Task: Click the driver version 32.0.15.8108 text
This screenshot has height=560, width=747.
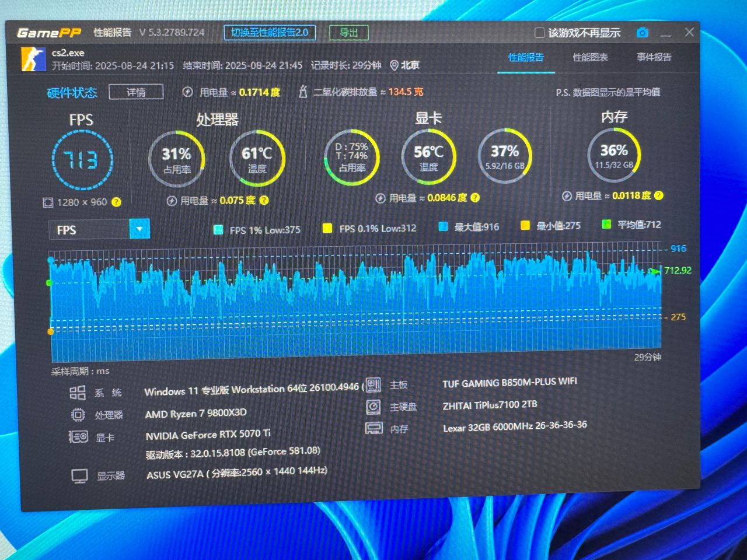Action: pos(233,453)
